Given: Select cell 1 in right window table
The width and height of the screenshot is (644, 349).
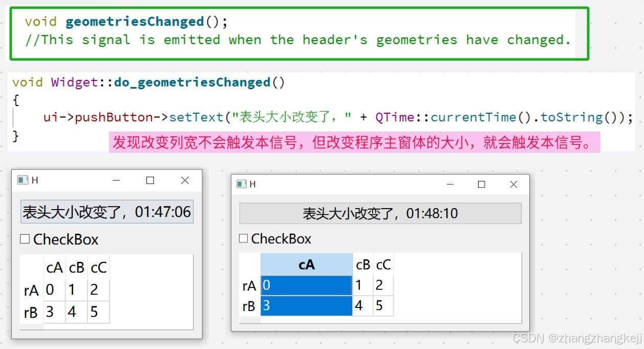Looking at the screenshot, I should click(x=363, y=285).
